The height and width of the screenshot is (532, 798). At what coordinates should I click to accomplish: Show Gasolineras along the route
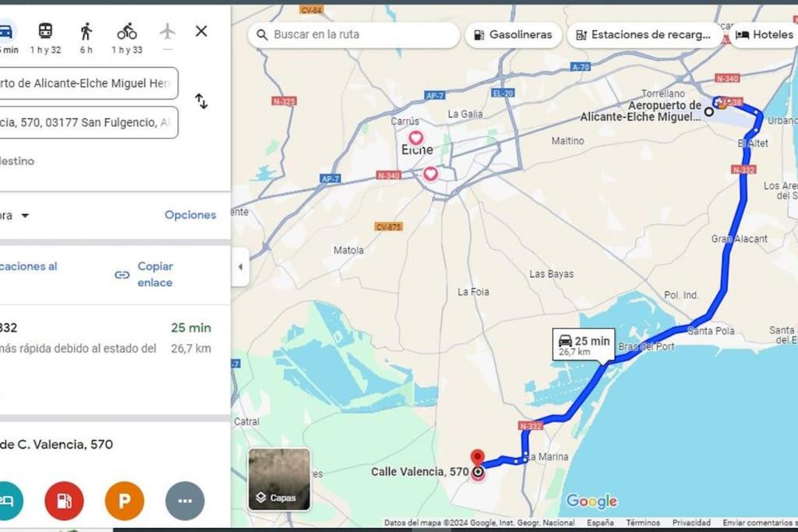513,34
